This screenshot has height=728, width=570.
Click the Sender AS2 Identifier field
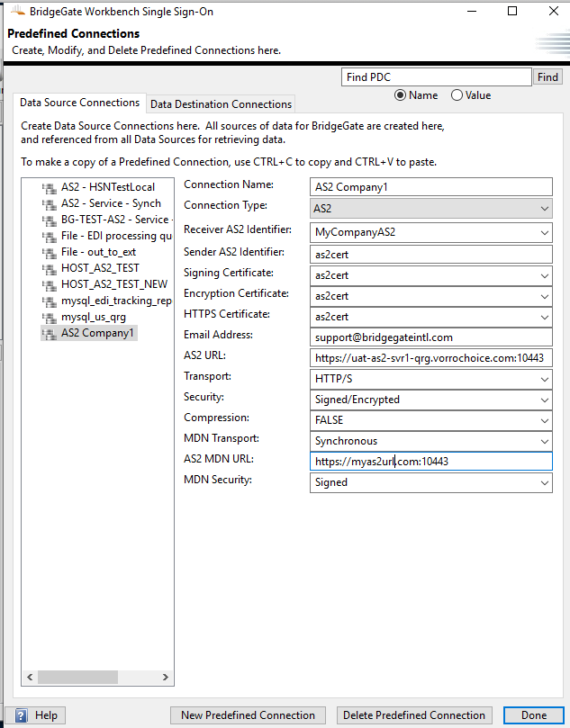431,255
